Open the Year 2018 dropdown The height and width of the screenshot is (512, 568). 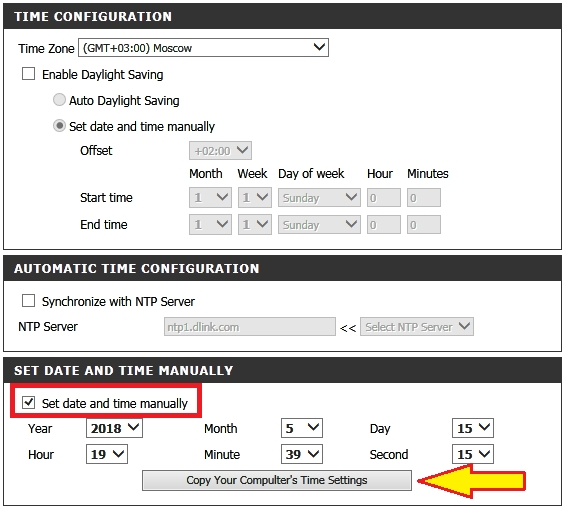click(x=114, y=428)
